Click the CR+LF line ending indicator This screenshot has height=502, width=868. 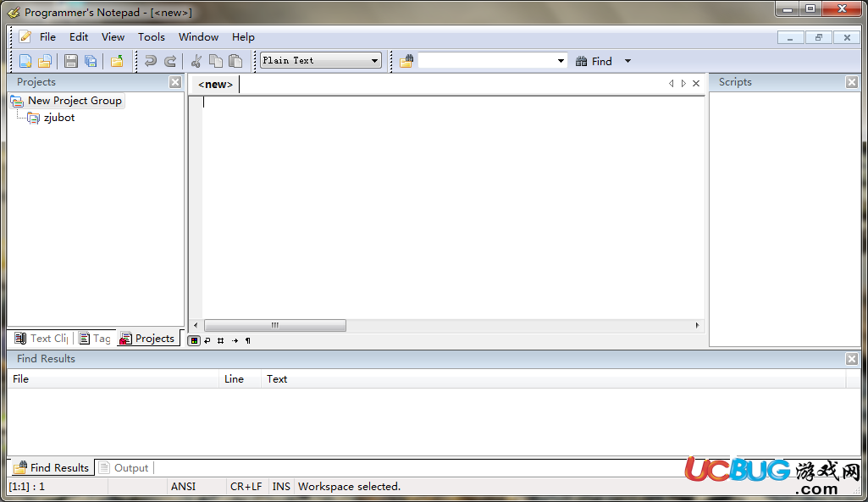tap(246, 487)
